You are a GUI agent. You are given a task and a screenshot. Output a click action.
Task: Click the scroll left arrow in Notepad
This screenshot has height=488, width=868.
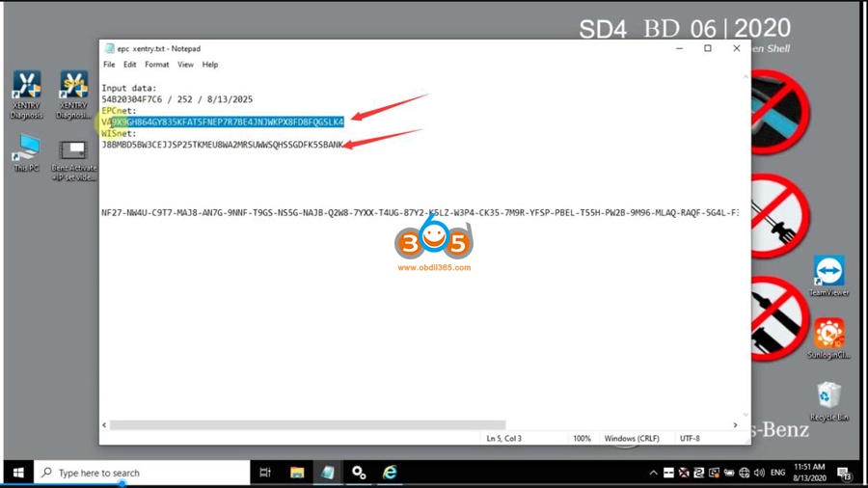104,425
